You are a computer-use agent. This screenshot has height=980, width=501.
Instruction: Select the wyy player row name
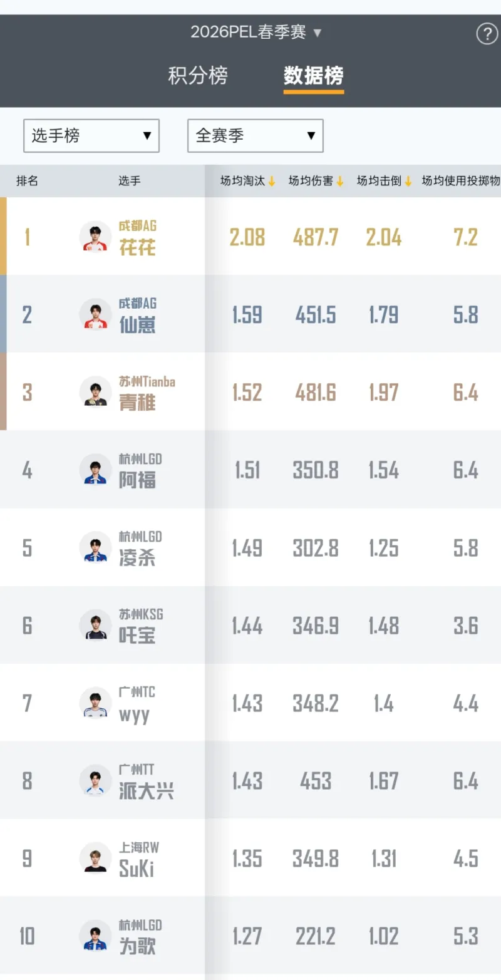point(135,714)
